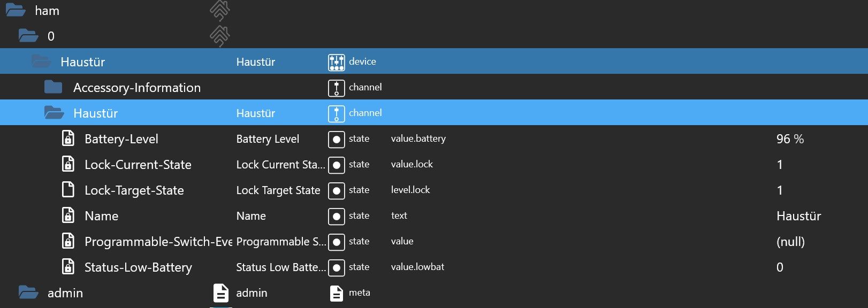This screenshot has width=868, height=308.
Task: Click the locked file icon beside Lock-Current-State
Action: (68, 164)
